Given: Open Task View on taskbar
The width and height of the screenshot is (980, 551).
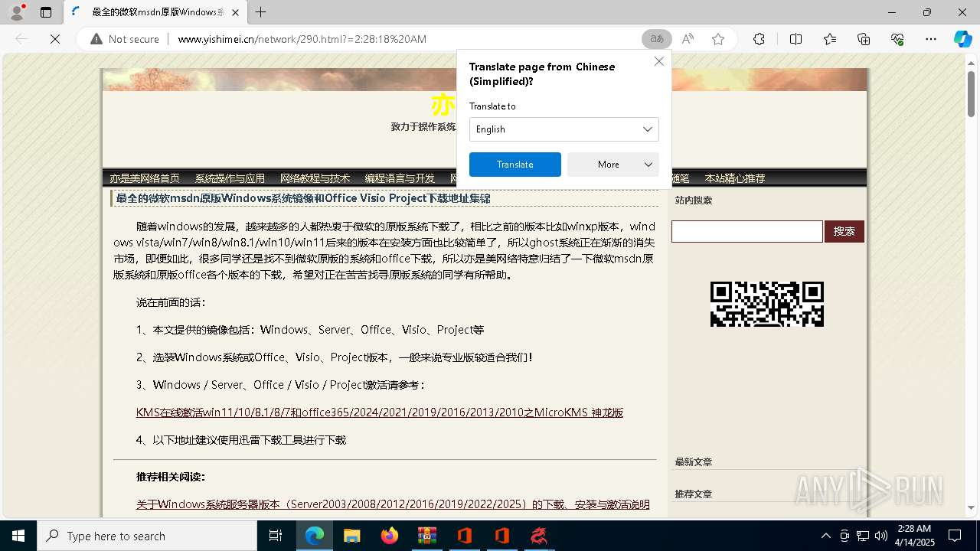Looking at the screenshot, I should click(x=276, y=536).
